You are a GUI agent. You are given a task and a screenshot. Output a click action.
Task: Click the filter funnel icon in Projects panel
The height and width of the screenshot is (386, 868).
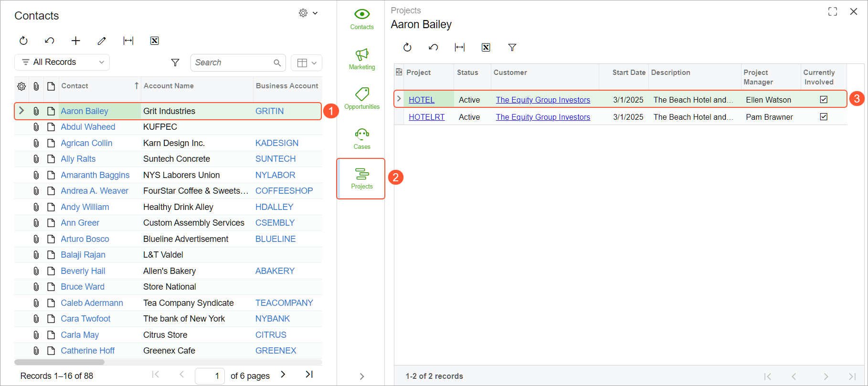[512, 47]
